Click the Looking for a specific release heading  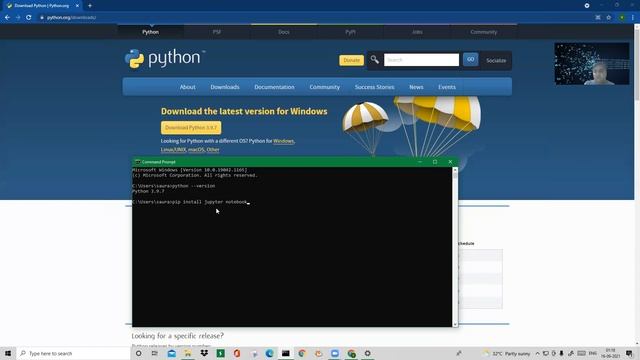point(178,336)
